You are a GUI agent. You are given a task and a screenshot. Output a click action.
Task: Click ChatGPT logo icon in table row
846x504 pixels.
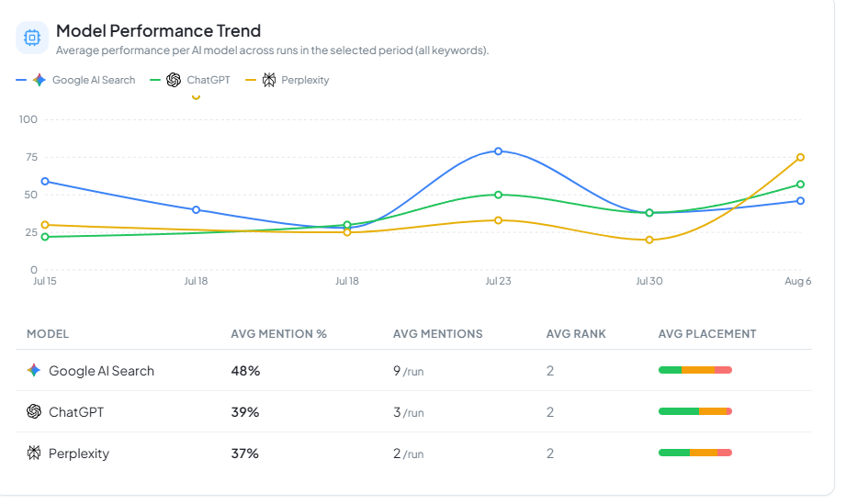34,411
